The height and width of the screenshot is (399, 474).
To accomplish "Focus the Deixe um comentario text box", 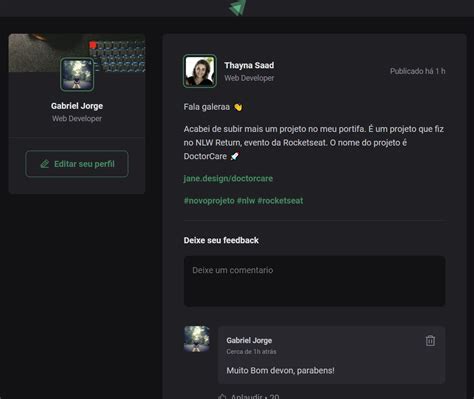I will click(x=315, y=281).
